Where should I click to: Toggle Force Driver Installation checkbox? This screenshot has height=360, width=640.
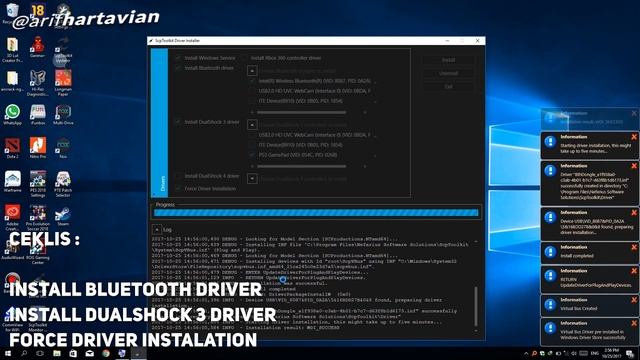(x=178, y=188)
